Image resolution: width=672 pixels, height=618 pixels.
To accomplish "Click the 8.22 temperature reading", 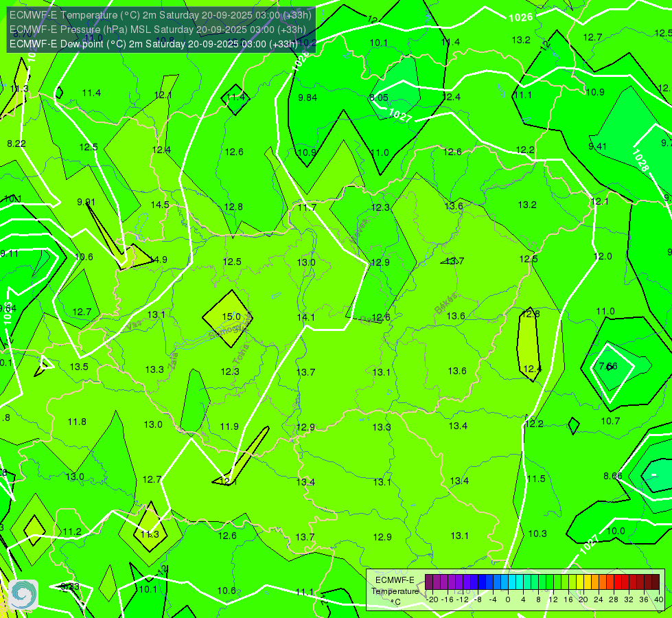I will pyautogui.click(x=16, y=144).
